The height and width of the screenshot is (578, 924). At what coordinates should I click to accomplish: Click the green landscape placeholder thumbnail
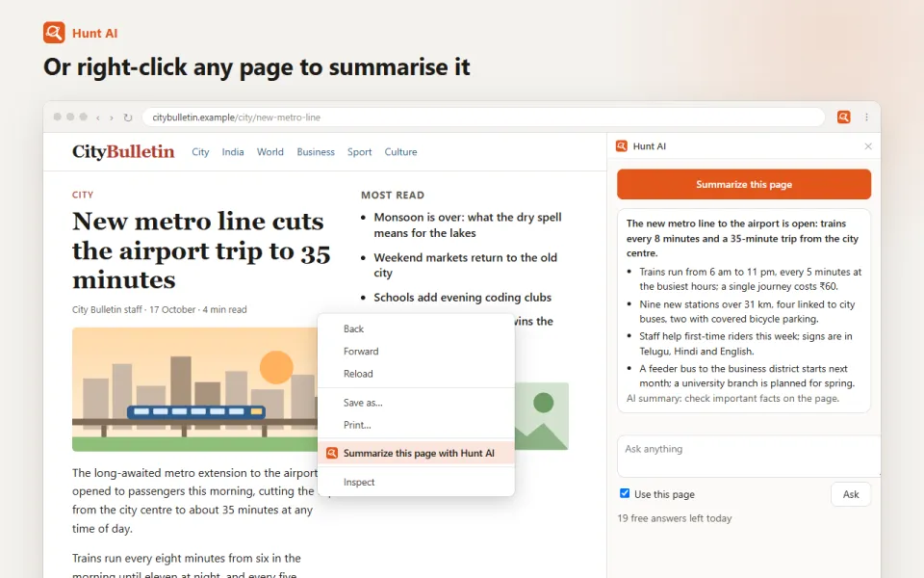(x=542, y=416)
